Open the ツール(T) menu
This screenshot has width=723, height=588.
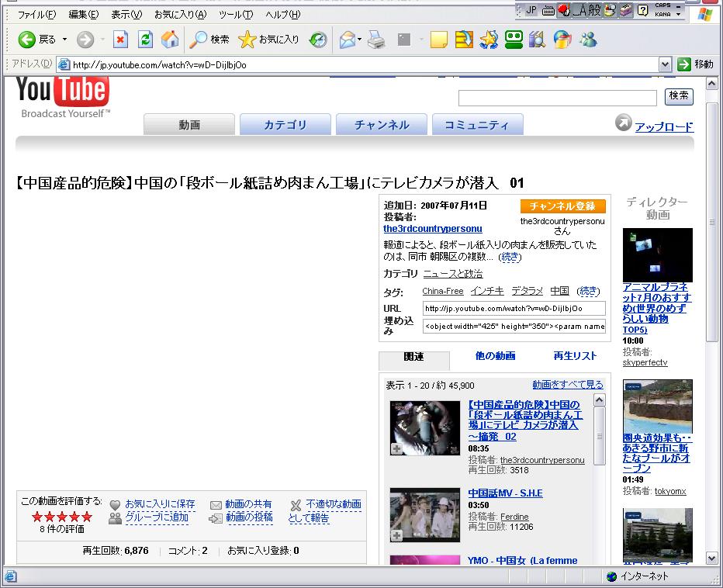(235, 14)
